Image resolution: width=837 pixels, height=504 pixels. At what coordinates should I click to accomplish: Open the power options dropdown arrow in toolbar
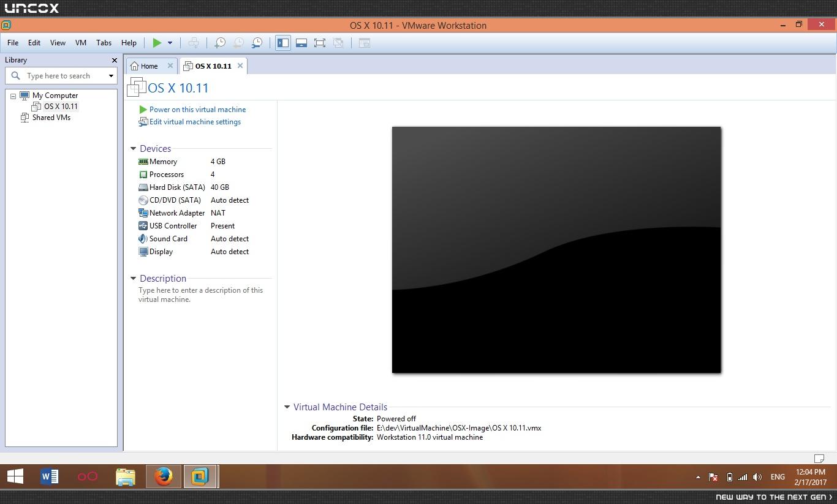(170, 43)
